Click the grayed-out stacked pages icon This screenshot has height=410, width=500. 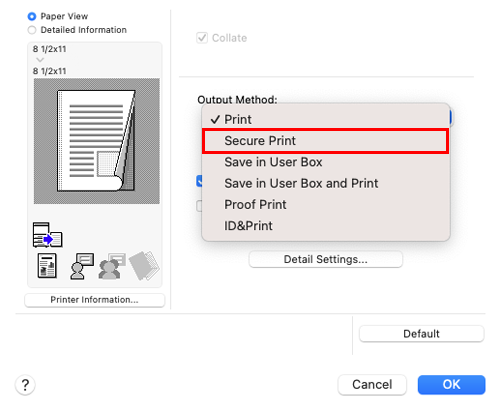[x=144, y=266]
